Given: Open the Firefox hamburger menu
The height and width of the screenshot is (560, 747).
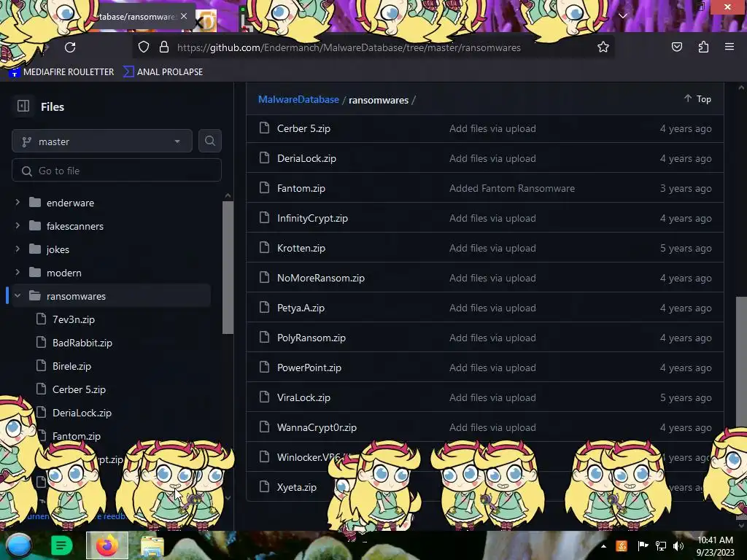Looking at the screenshot, I should point(729,47).
